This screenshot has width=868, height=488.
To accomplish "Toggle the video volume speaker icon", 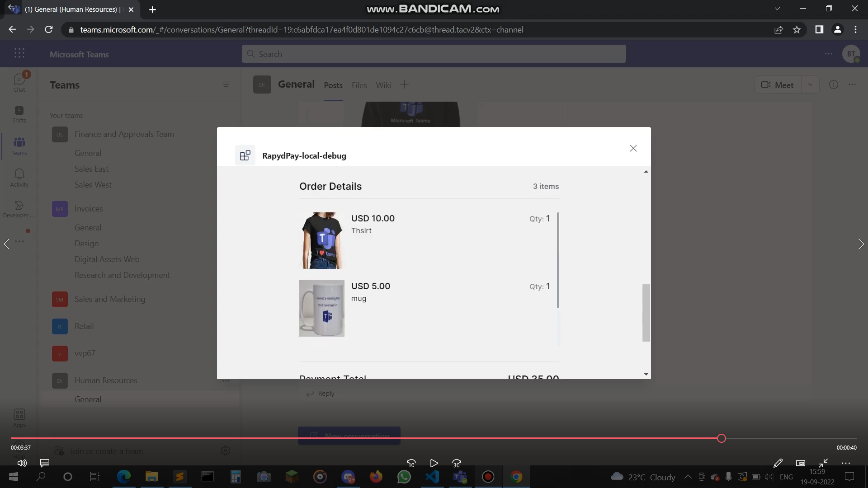I will click(x=22, y=463).
